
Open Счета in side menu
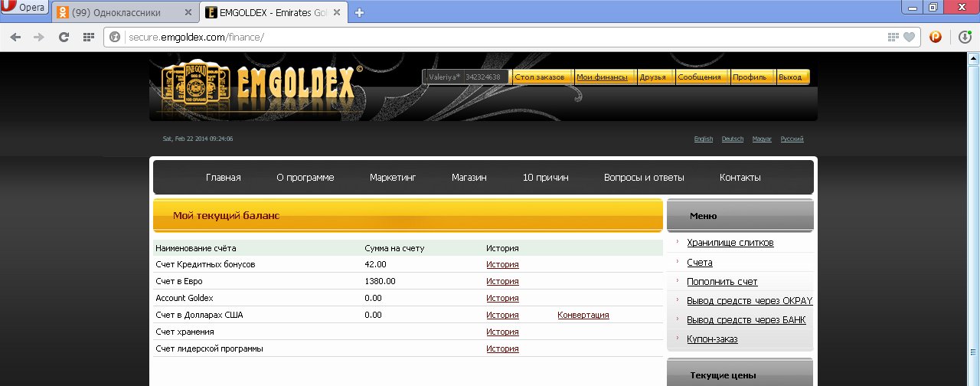pyautogui.click(x=700, y=262)
